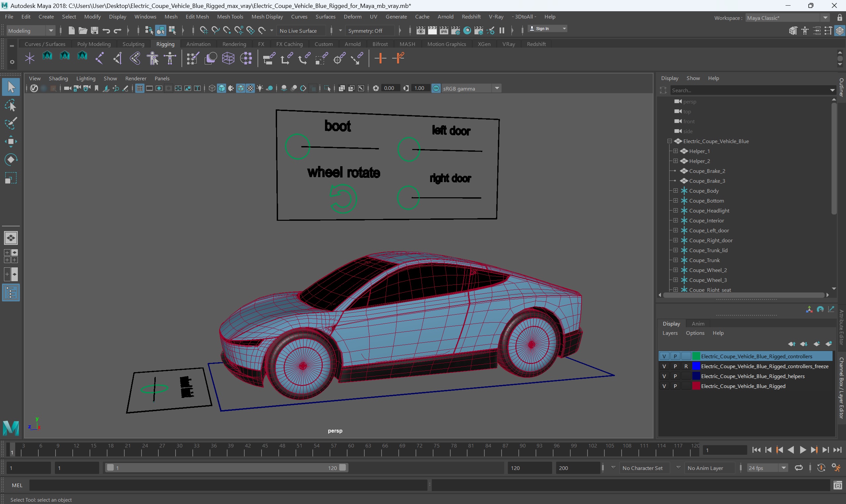The image size is (846, 504).
Task: Open the Sign In dropdown
Action: [x=547, y=28]
